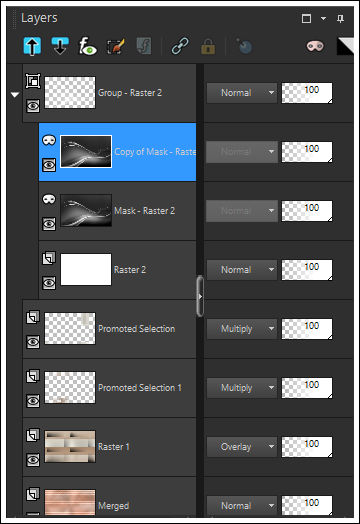This screenshot has width=360, height=524.
Task: Click the Move Layer Down arrow icon
Action: 60,46
